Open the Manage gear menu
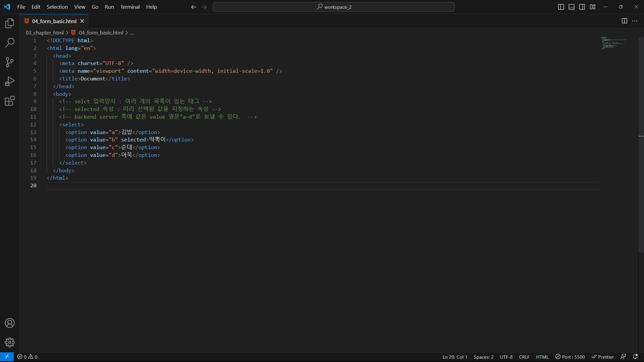The image size is (644, 362). point(10,342)
